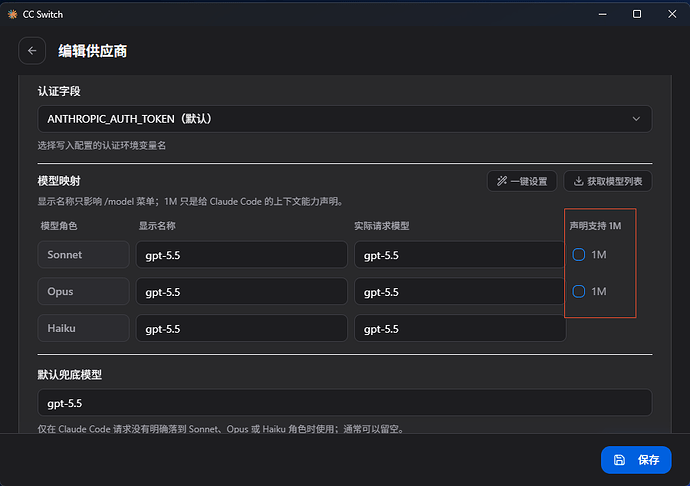Maximize the CC Switch window

coord(637,14)
